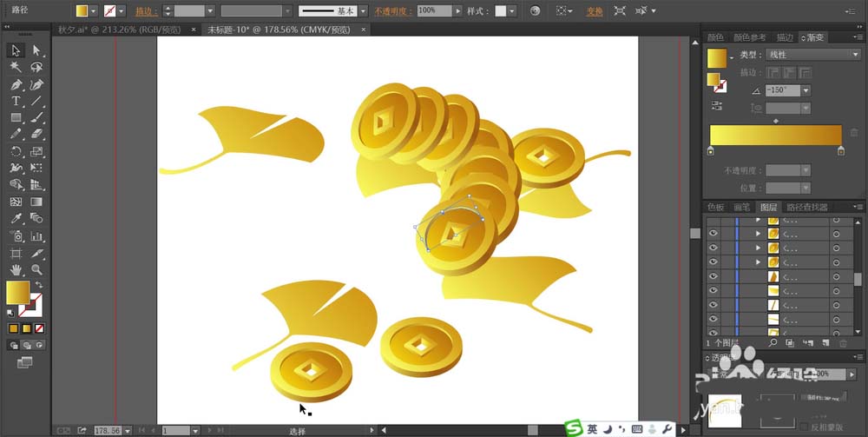Open stroke color dropdown in control bar
Screen dimensions: 868x437
[122, 10]
